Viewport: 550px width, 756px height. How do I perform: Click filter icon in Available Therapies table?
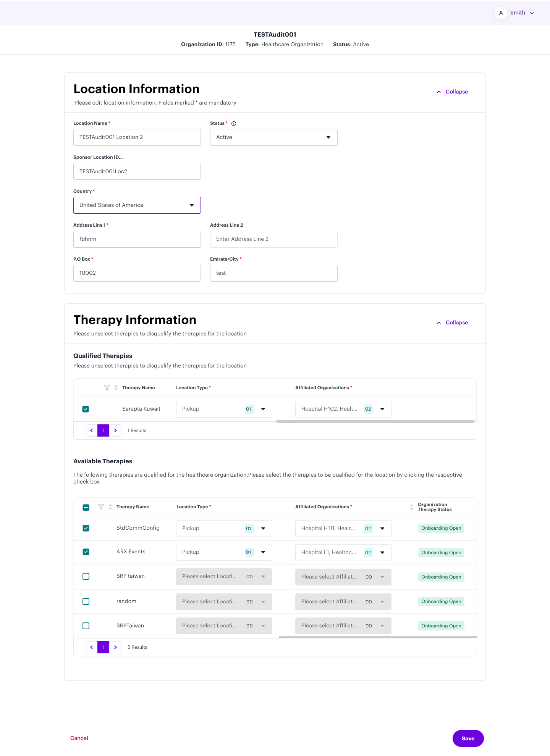pos(101,507)
